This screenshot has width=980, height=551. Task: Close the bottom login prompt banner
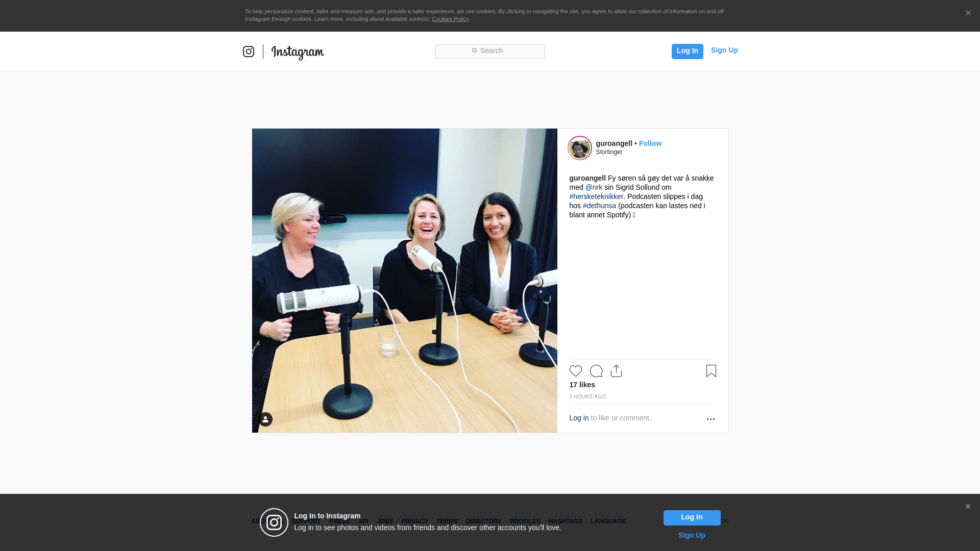tap(968, 507)
